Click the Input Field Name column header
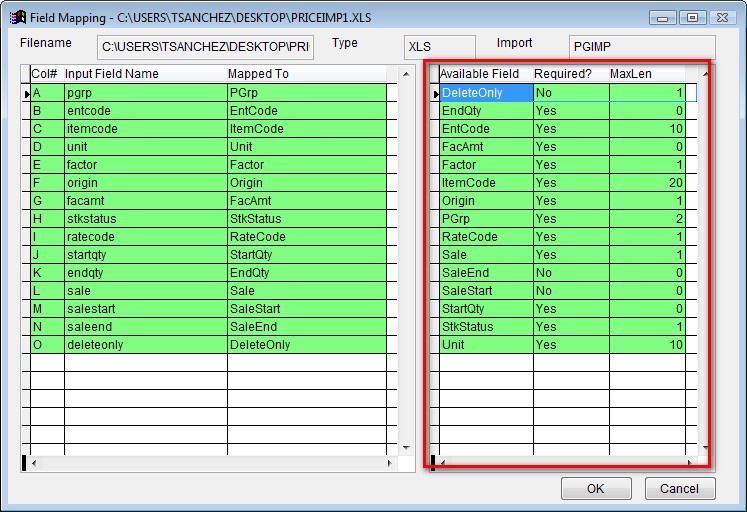The height and width of the screenshot is (512, 747). tap(146, 74)
